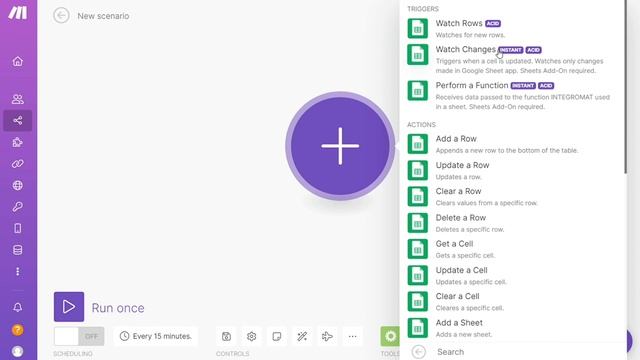The image size is (640, 360).
Task: Open the Home dashboard icon
Action: 18,61
